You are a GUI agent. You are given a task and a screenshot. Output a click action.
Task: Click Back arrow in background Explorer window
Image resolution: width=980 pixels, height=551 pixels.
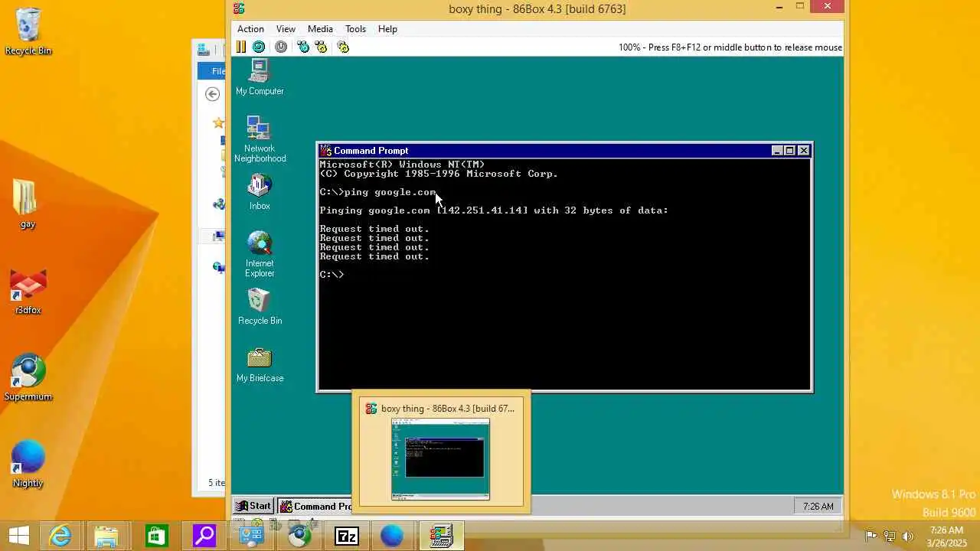point(213,94)
